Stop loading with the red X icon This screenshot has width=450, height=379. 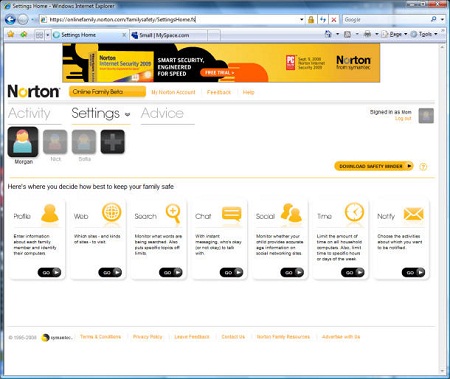[334, 20]
